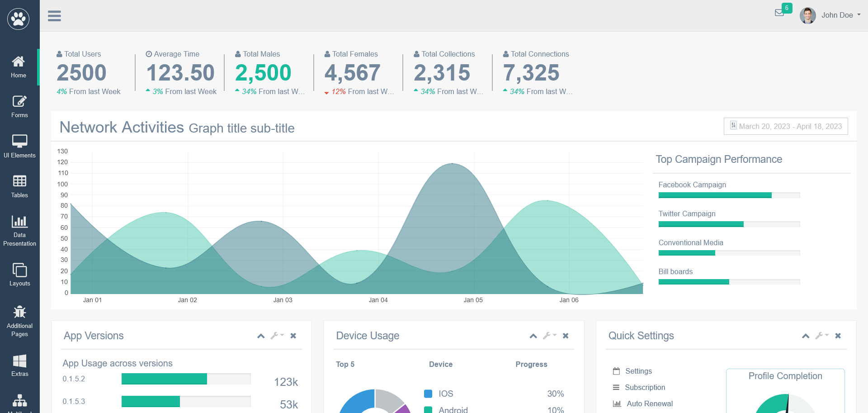Screen dimensions: 868x413
Task: Click the donut chart in Device Usage
Action: click(x=375, y=401)
